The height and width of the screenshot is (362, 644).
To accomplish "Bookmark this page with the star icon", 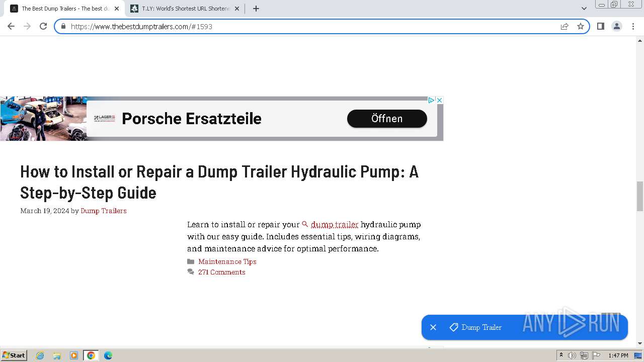I will point(581,26).
